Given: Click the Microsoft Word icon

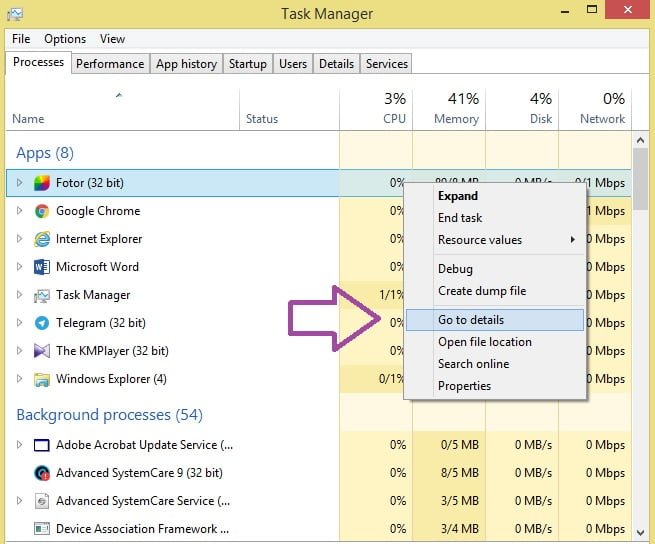Looking at the screenshot, I should tap(42, 267).
